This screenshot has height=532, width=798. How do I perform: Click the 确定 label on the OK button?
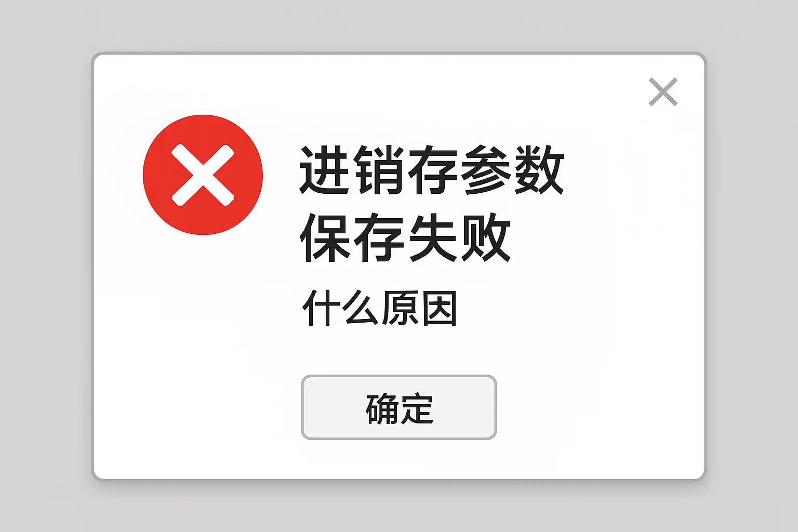tap(399, 408)
